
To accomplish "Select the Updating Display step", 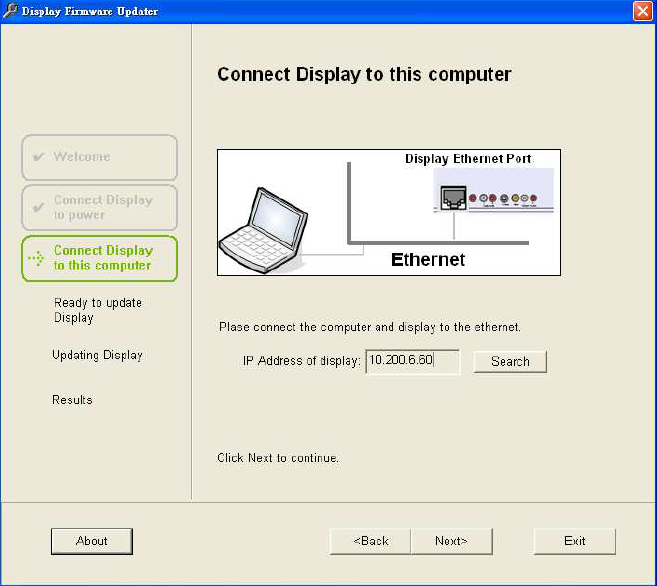I will (x=97, y=355).
